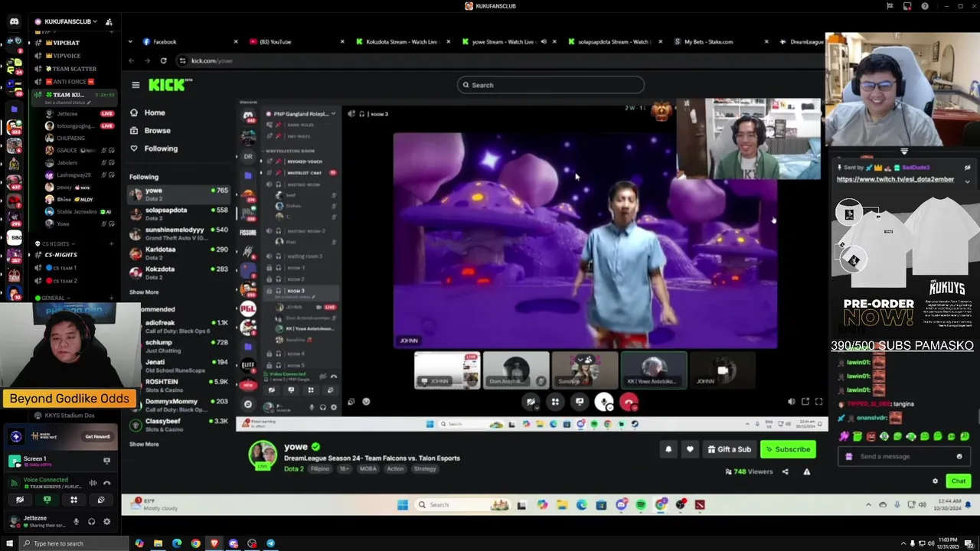
Task: Stop streaming Screen 1 in Discord
Action: [106, 461]
